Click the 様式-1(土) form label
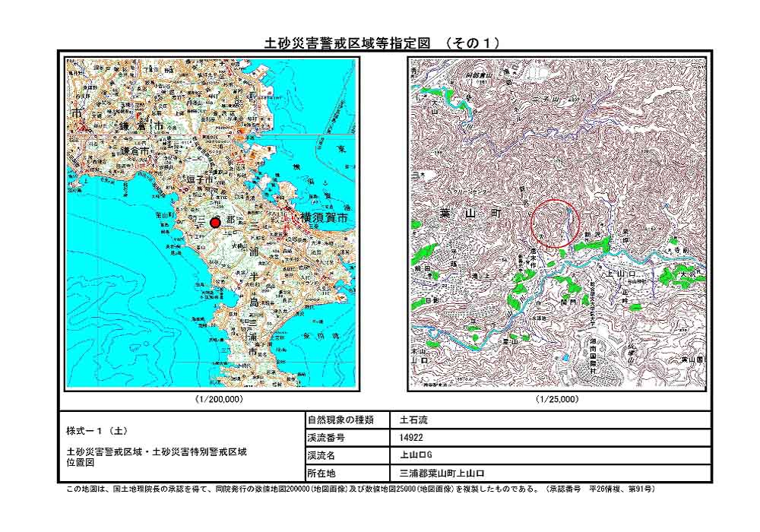Viewport: 760px width, 532px height. pyautogui.click(x=95, y=430)
